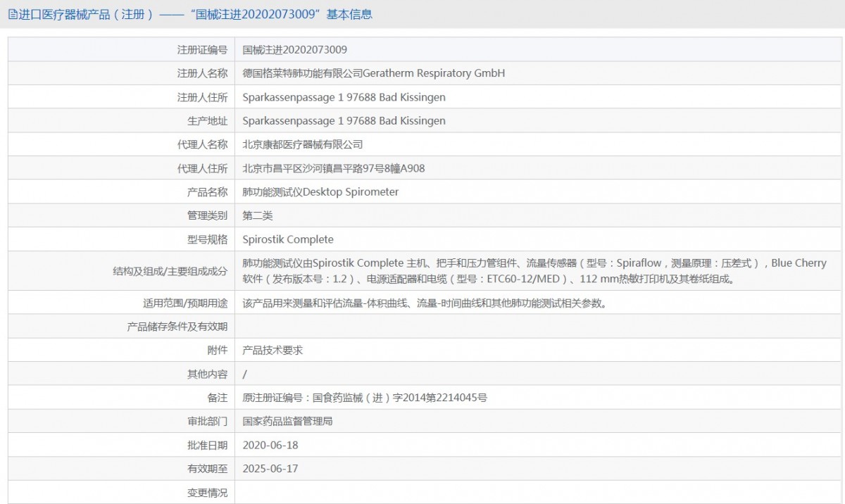Select the remark with original number 2214045号
The image size is (845, 504).
[x=365, y=398]
